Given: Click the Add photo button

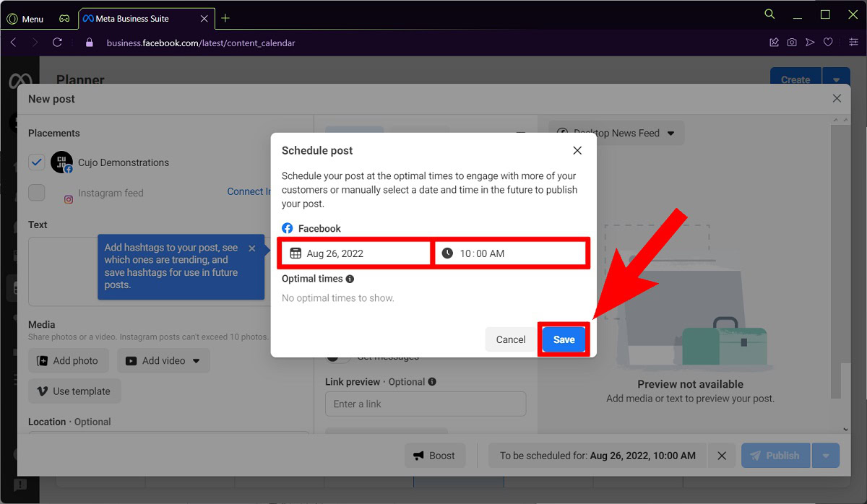Looking at the screenshot, I should point(68,360).
